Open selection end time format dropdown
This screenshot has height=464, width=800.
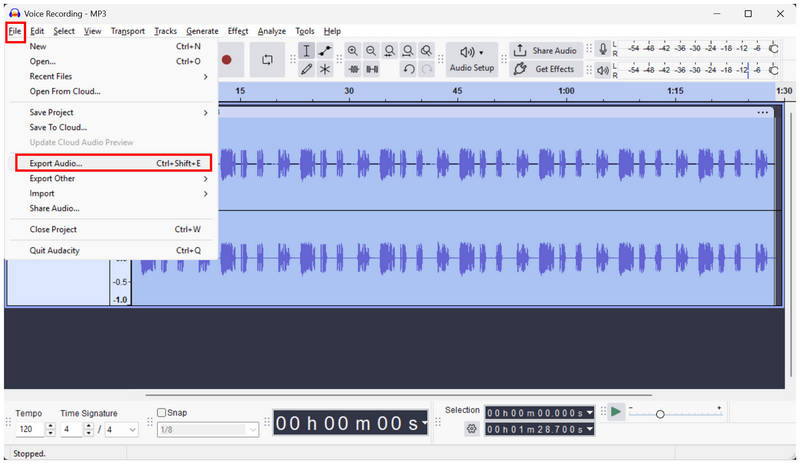pyautogui.click(x=590, y=429)
